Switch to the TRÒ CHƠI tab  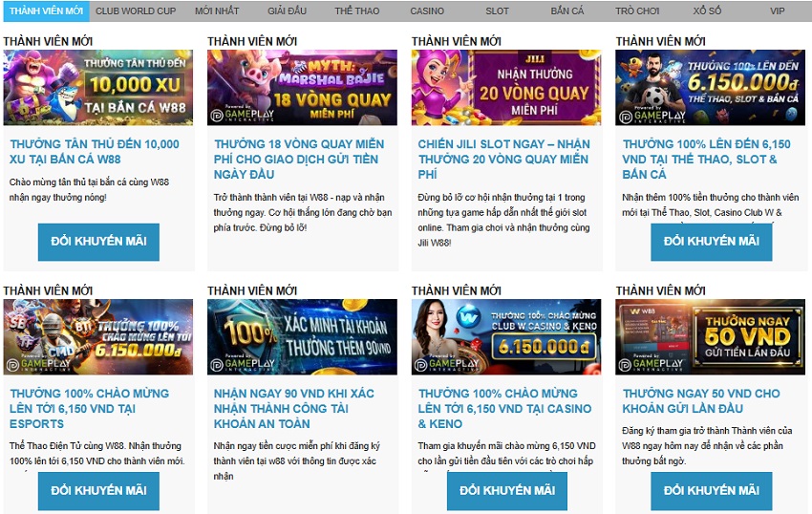(x=637, y=11)
